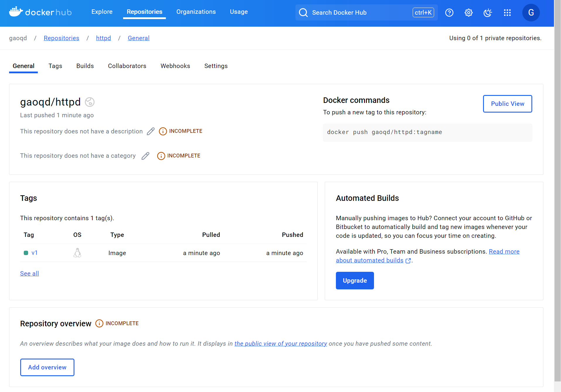561x392 pixels.
Task: Click the Image type cell
Action: (x=117, y=253)
